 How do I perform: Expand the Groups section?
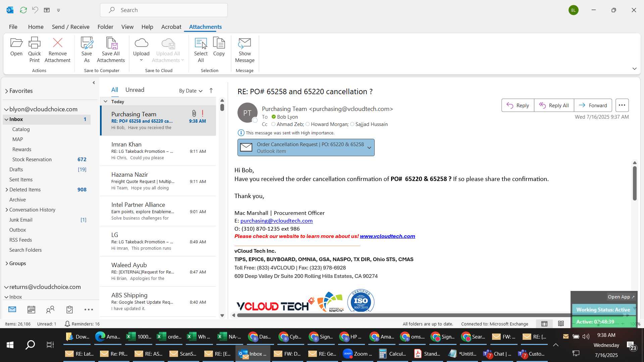coord(7,263)
